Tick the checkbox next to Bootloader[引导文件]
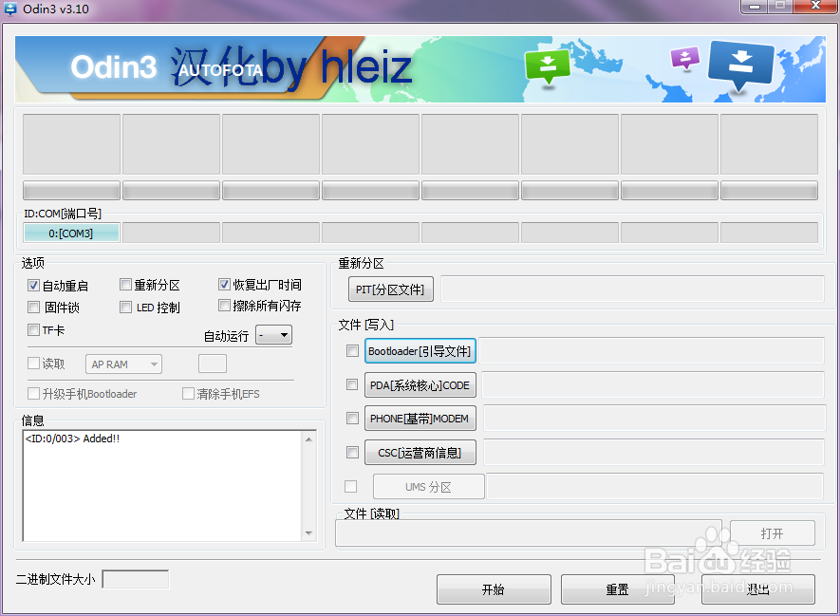This screenshot has width=840, height=616. pos(352,351)
